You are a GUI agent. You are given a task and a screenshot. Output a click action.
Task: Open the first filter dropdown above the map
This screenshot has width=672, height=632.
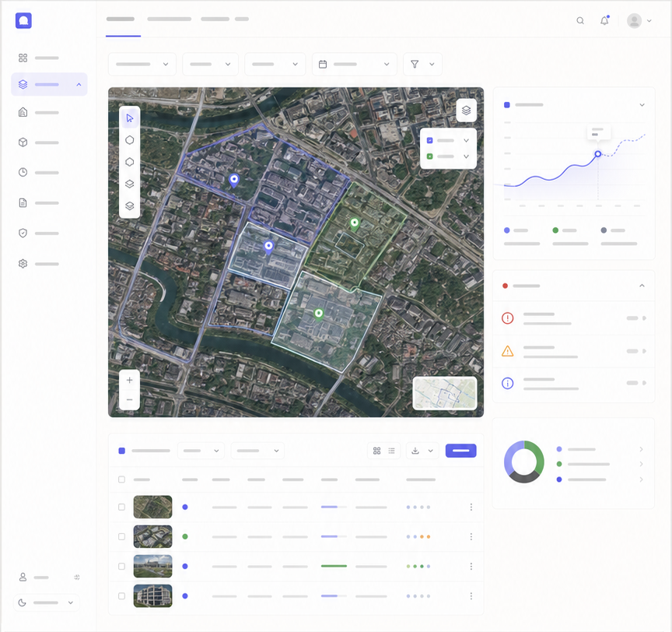142,64
